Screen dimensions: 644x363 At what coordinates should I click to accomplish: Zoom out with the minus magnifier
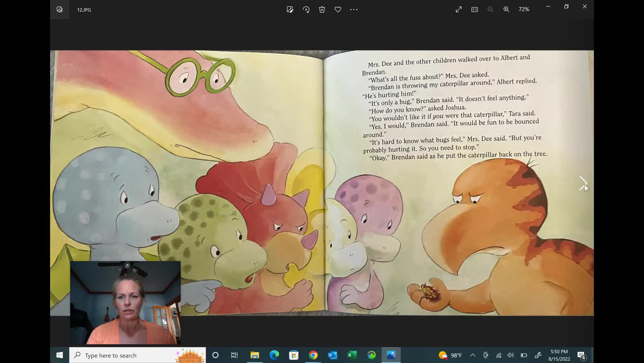click(491, 10)
